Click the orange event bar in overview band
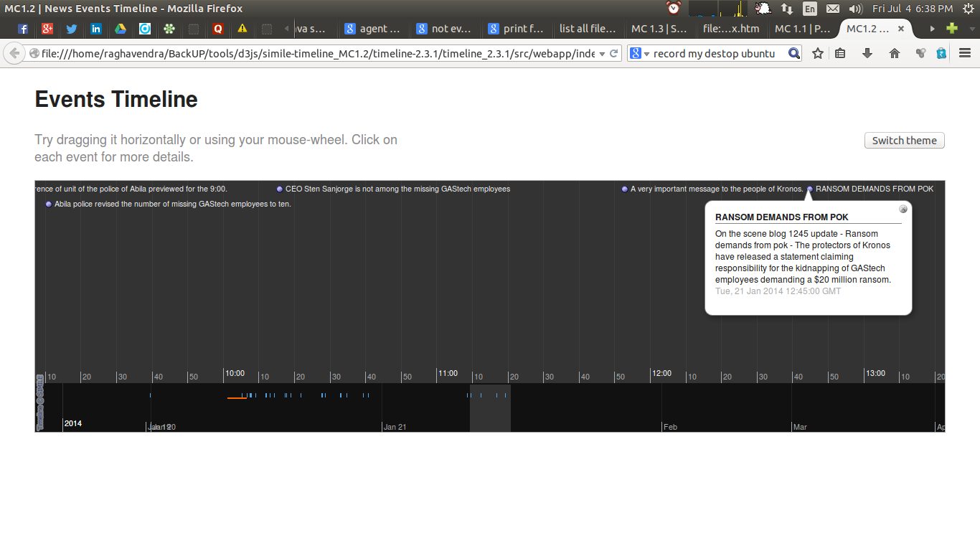 click(x=235, y=397)
